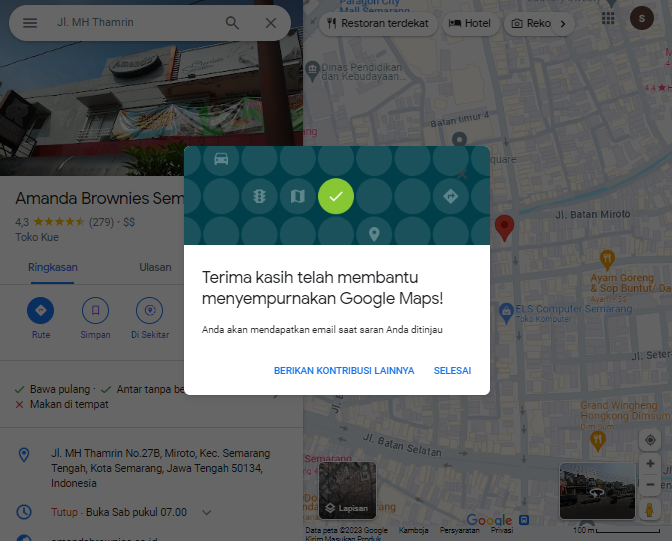Zoom in the map with plus

pos(650,463)
